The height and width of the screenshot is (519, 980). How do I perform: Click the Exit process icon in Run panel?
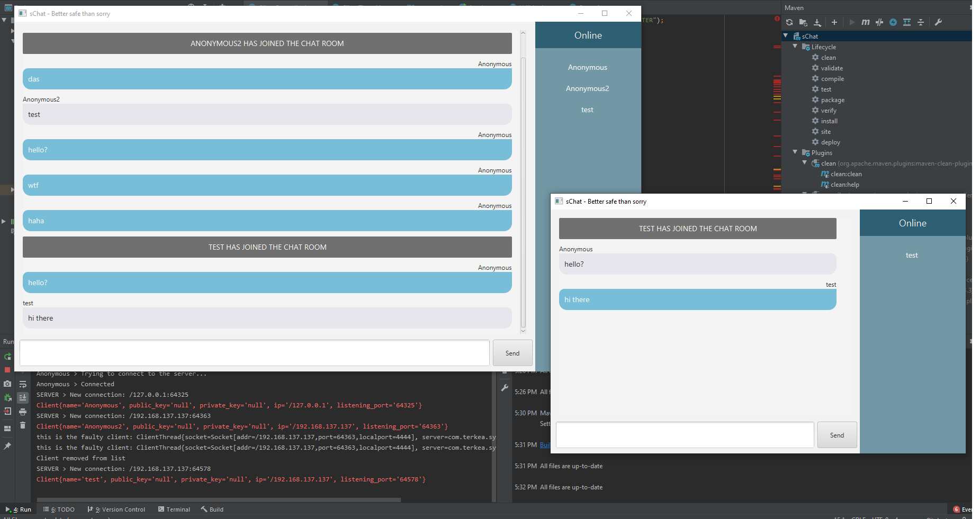click(x=7, y=411)
